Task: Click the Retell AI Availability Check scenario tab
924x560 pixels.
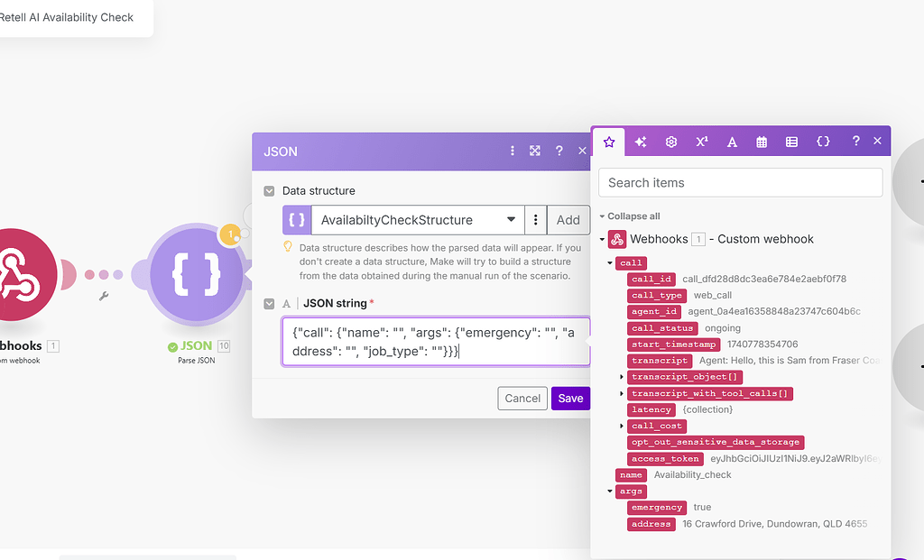Action: 68,16
